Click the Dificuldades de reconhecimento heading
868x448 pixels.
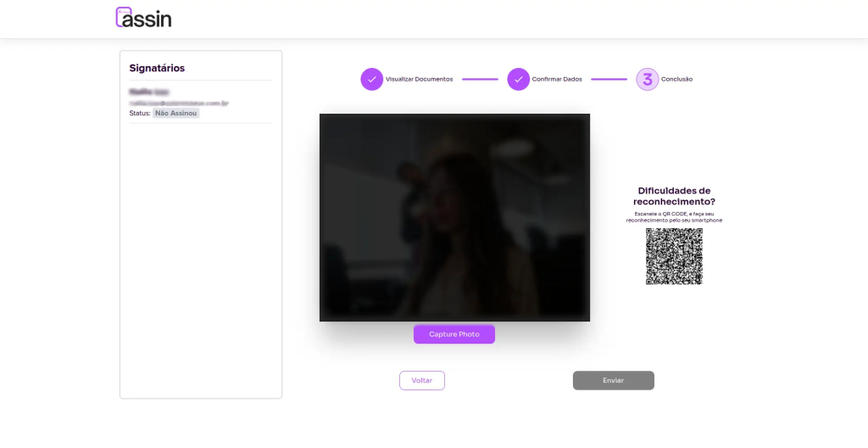coord(674,196)
